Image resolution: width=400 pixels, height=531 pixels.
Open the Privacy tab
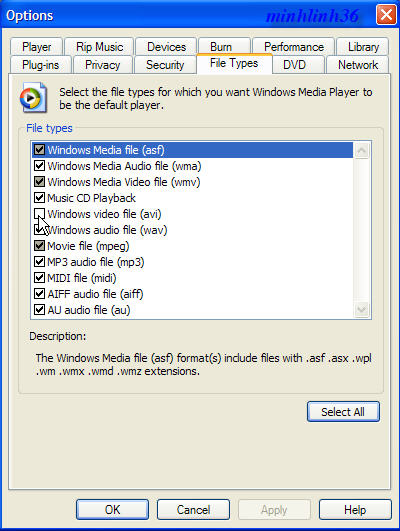click(x=103, y=65)
